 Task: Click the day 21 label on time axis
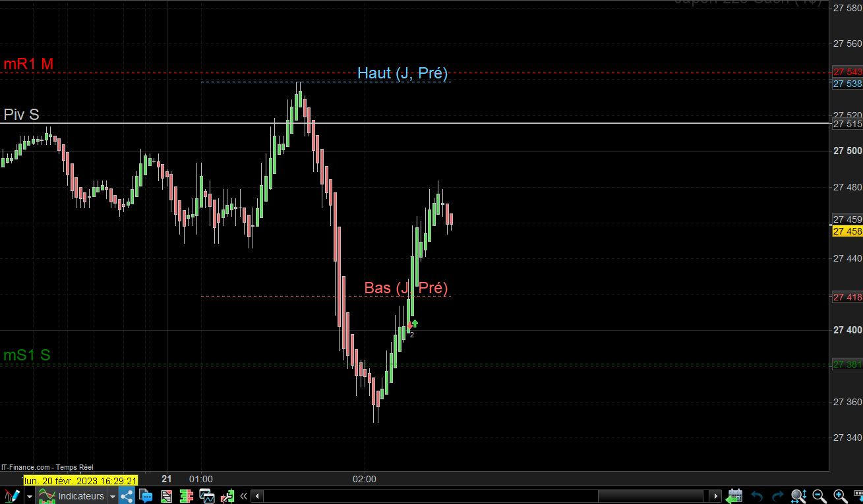pyautogui.click(x=167, y=479)
